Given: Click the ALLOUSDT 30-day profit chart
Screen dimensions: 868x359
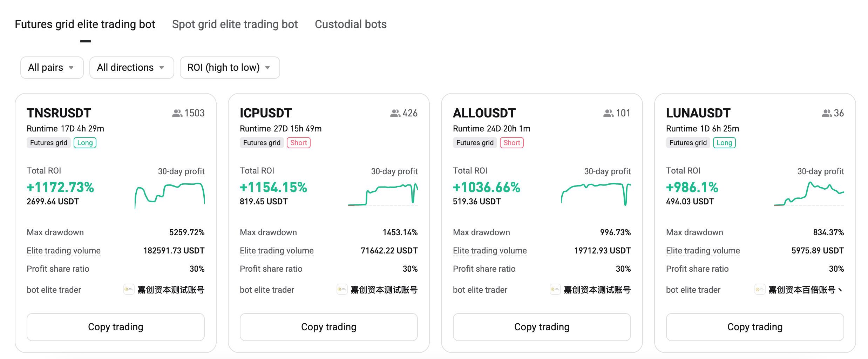Looking at the screenshot, I should click(596, 194).
